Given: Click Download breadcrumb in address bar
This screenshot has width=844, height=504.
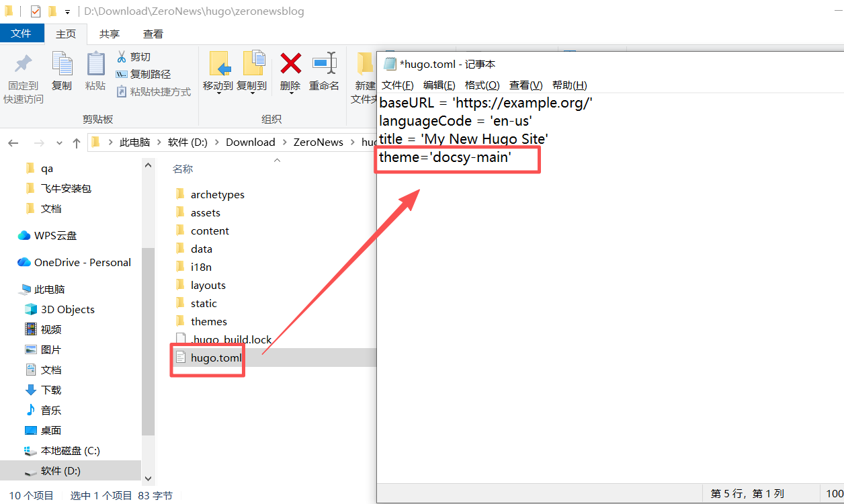Looking at the screenshot, I should [251, 142].
